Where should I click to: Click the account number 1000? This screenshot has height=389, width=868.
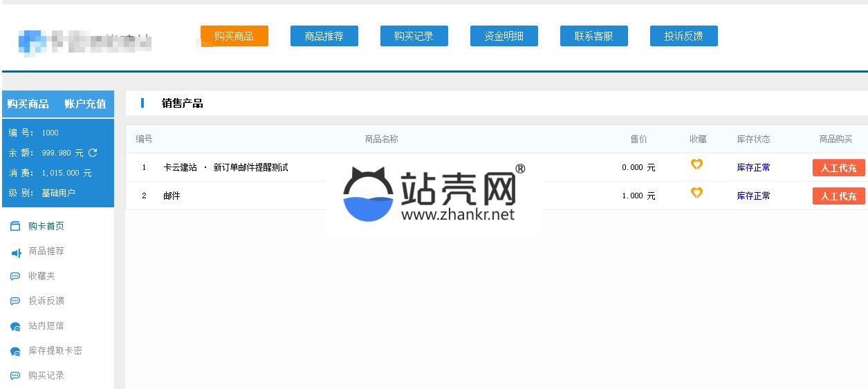[x=50, y=133]
